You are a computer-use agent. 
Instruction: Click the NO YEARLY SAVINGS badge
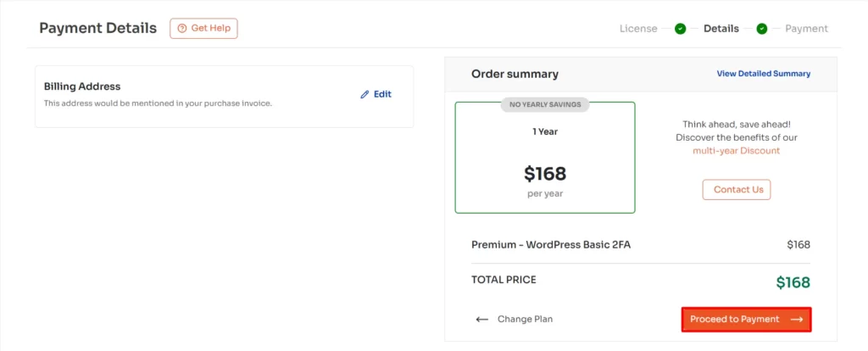click(544, 105)
